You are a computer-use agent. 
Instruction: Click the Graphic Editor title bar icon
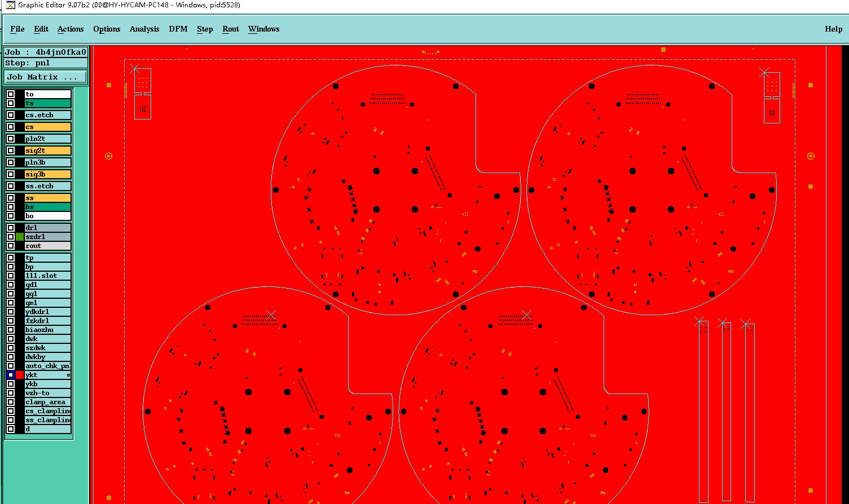click(x=10, y=5)
